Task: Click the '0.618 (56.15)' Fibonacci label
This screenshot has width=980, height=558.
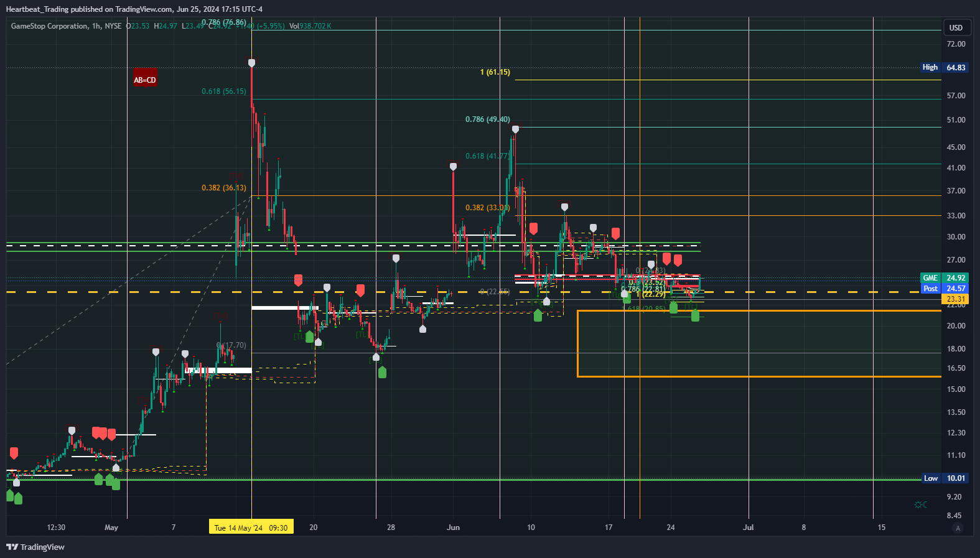Action: coord(224,91)
